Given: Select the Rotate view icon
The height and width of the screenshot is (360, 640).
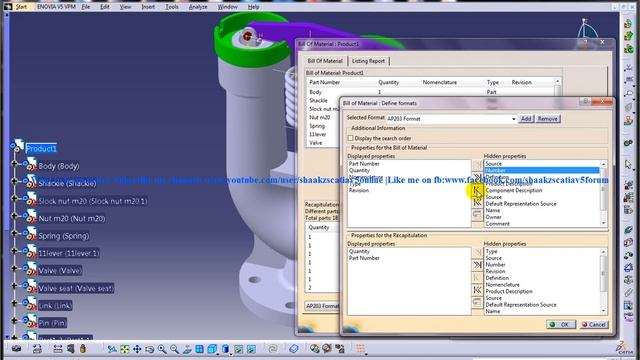Looking at the screenshot, I should (x=149, y=349).
